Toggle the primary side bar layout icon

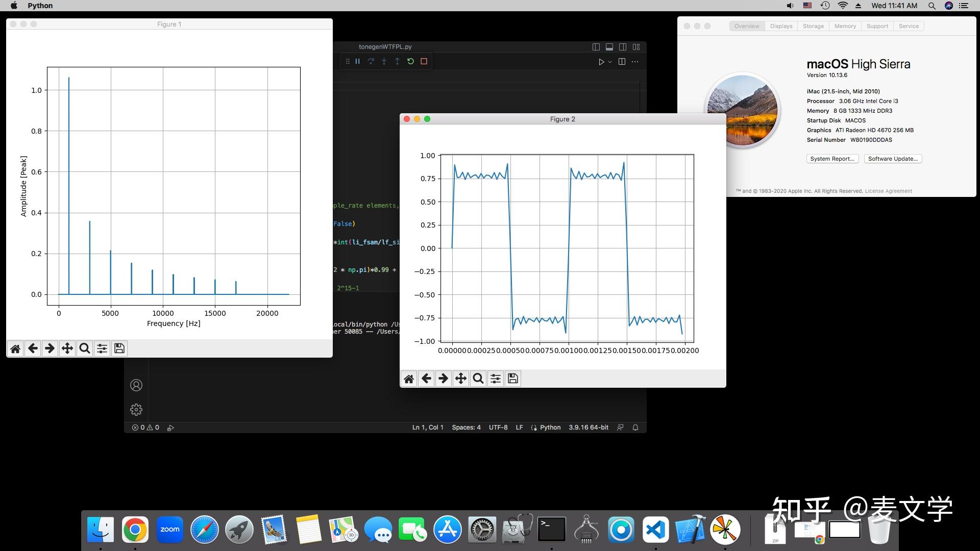pos(596,47)
